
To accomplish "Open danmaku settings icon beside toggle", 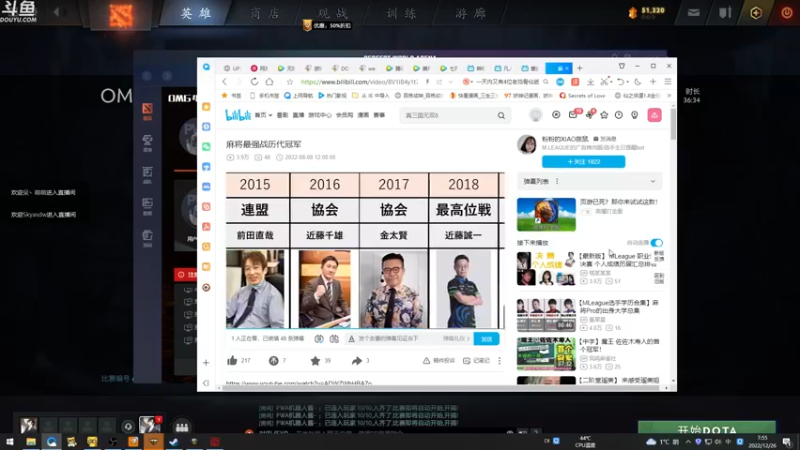I will coord(334,339).
